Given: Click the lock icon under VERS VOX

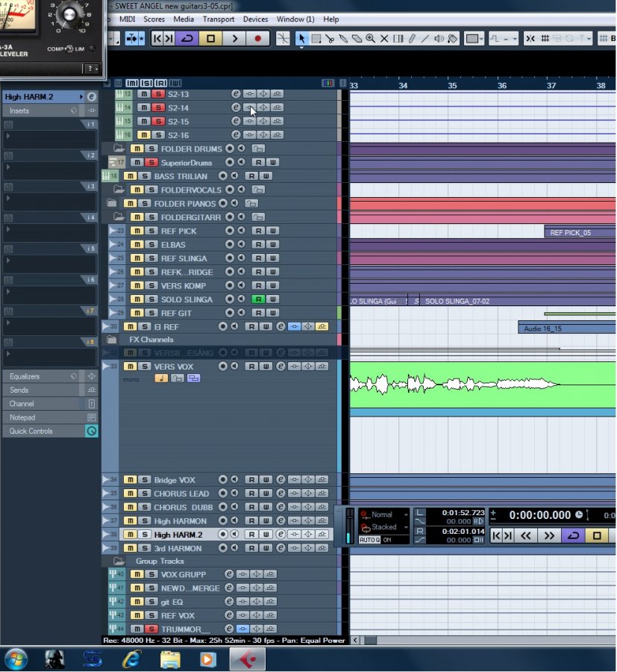Looking at the screenshot, I should pyautogui.click(x=177, y=379).
